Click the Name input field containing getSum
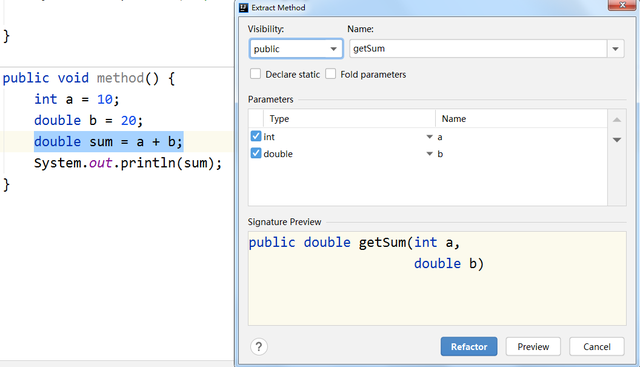This screenshot has height=367, width=640. 478,49
